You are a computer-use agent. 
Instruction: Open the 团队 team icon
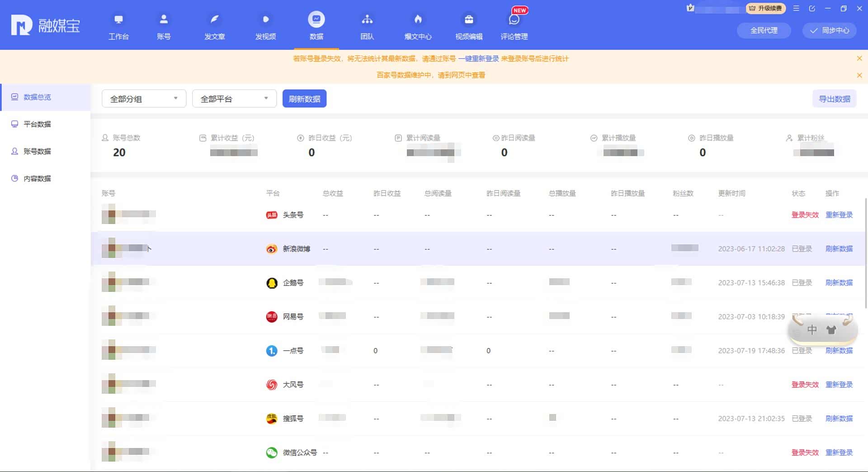[x=367, y=26]
